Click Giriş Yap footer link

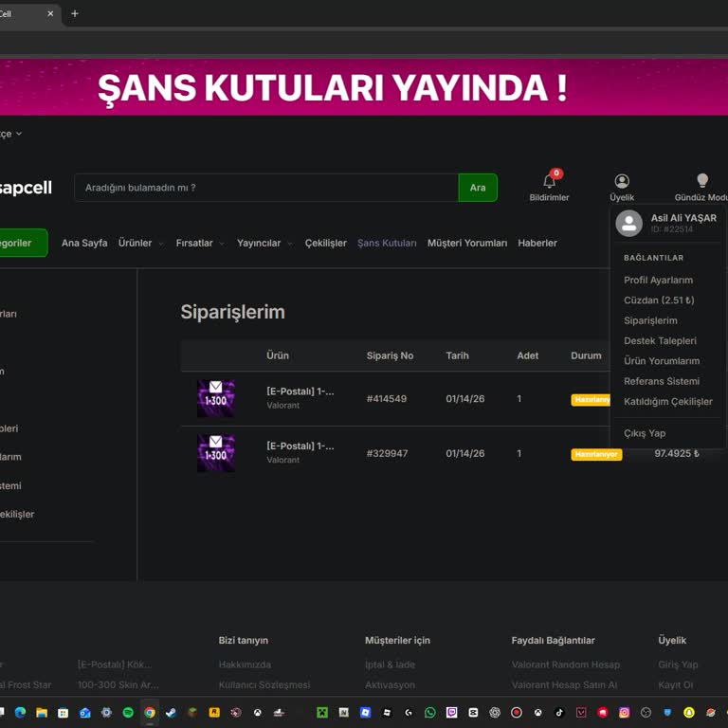click(678, 664)
